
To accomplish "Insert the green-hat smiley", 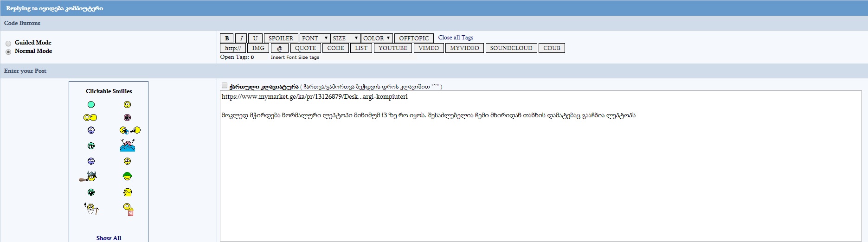I will tap(127, 176).
